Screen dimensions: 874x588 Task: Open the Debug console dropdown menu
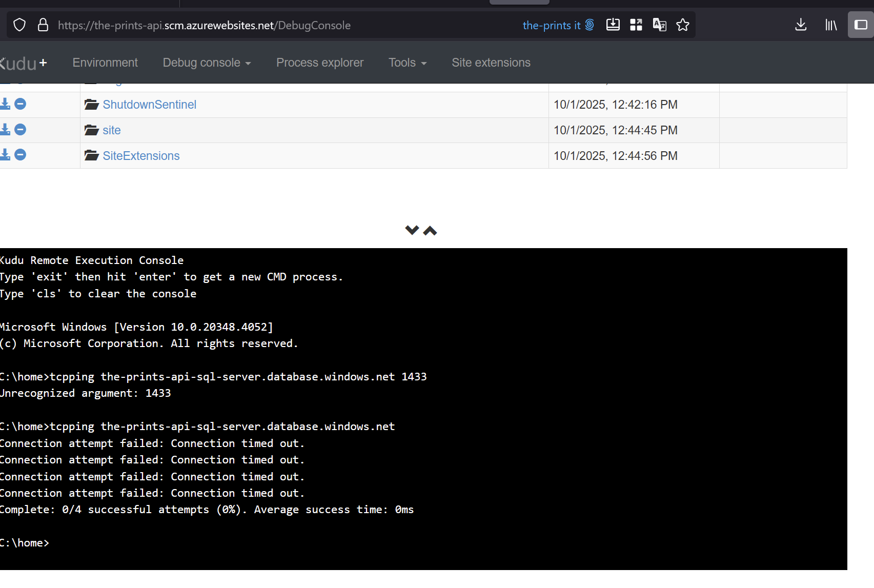pos(207,63)
